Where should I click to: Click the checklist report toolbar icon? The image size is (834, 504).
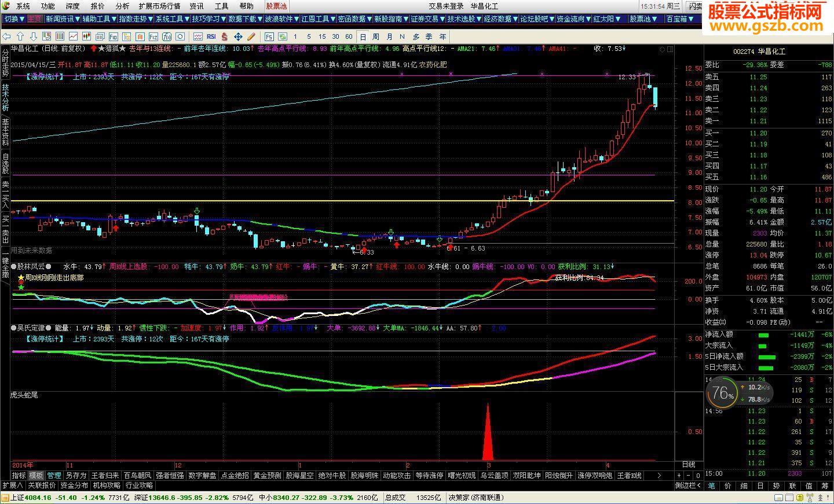click(x=47, y=36)
